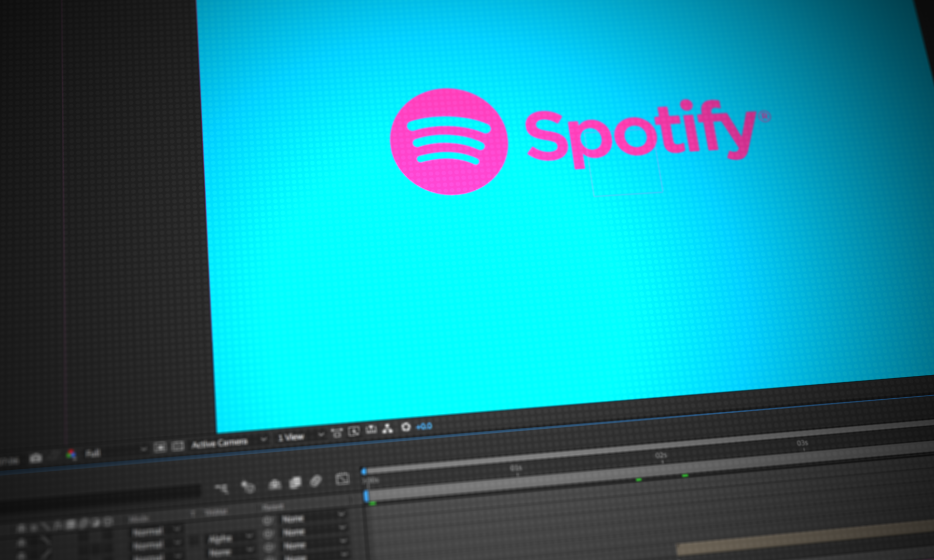The height and width of the screenshot is (560, 934).
Task: Click the Timeline icon in the viewer bar
Action: (x=371, y=429)
